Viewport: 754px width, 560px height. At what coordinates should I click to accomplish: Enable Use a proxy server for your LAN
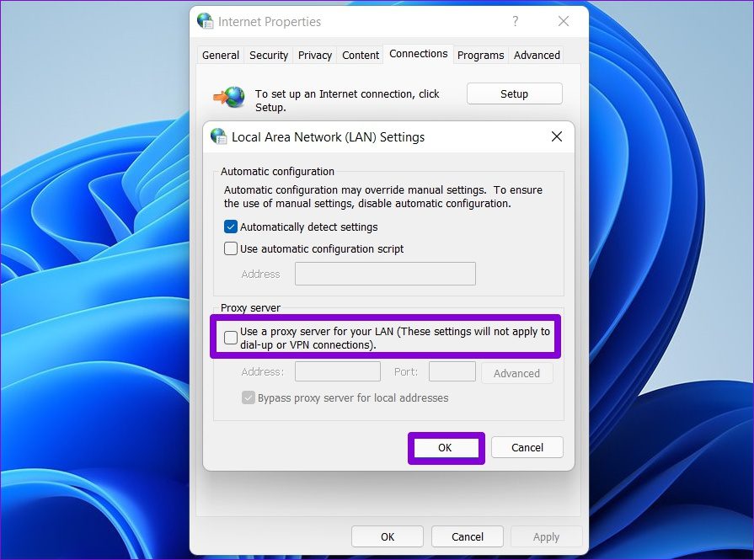tap(231, 337)
